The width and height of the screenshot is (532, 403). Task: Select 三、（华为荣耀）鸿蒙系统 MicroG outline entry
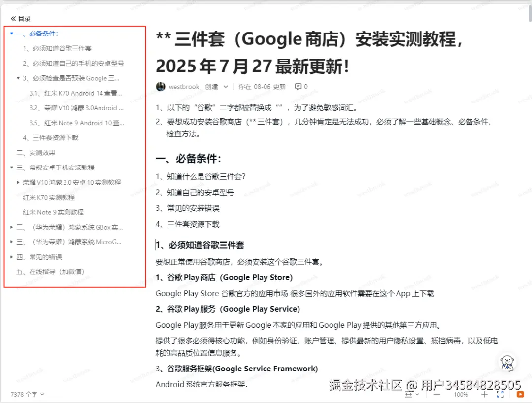coord(69,242)
